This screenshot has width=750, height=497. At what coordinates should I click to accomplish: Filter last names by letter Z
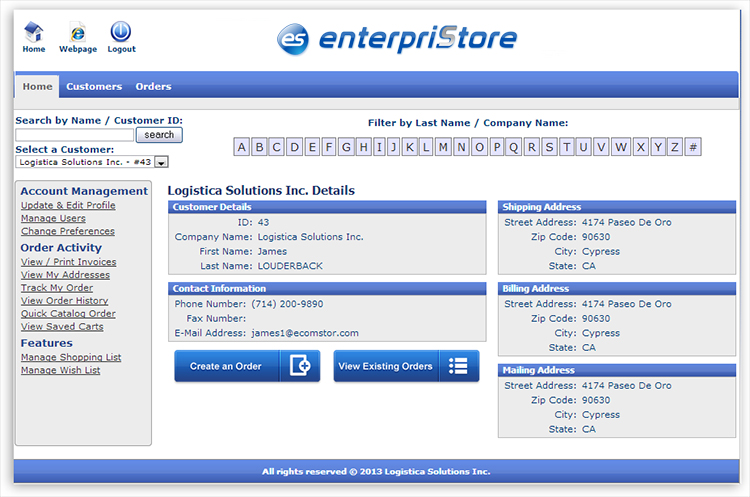(675, 147)
